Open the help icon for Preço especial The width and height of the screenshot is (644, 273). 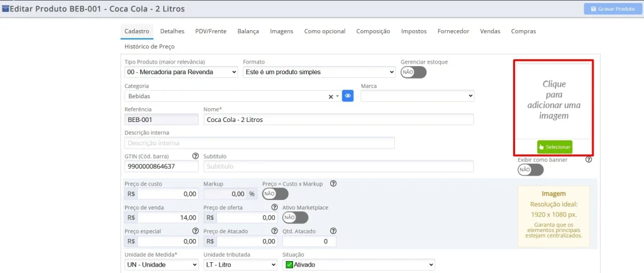196,231
